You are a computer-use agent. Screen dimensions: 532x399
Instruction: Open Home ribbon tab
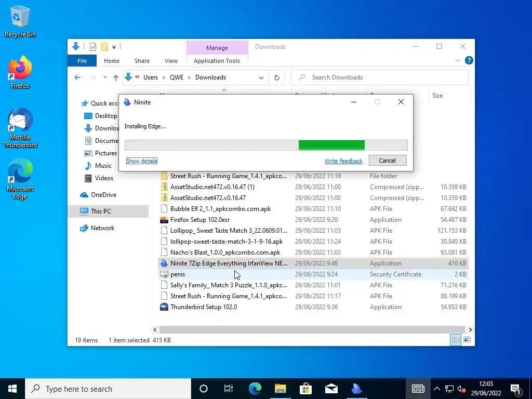[112, 61]
